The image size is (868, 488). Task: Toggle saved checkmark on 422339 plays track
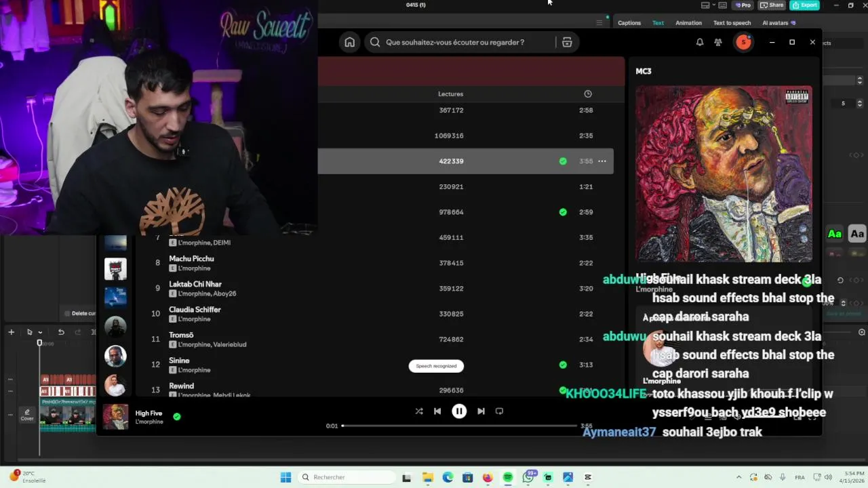[x=563, y=161]
